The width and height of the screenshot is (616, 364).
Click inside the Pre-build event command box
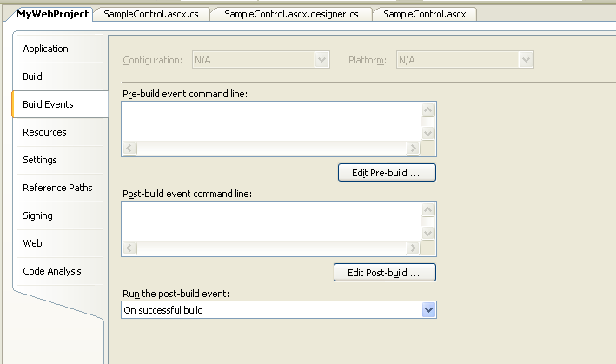271,121
